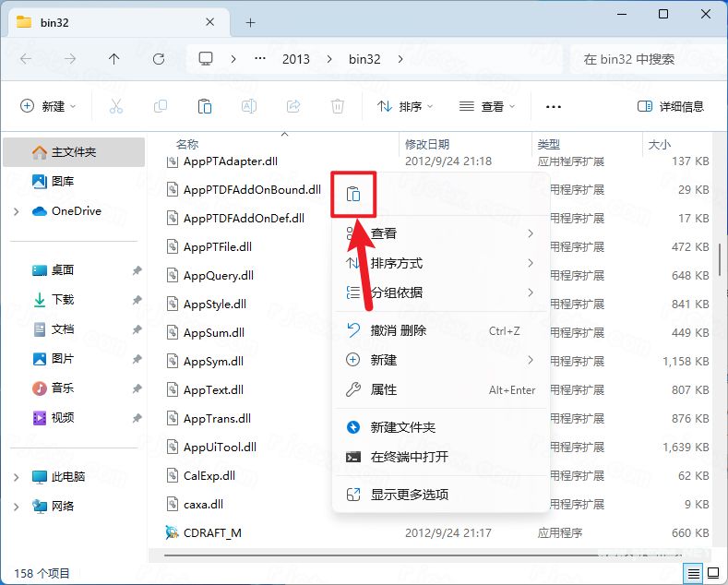Expand the OneDrive tree node
728x585 pixels.
click(17, 211)
